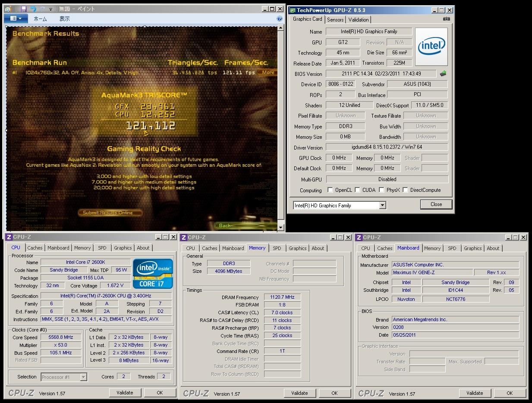Click the Model field Maximus IV GENE-Z
The height and width of the screenshot is (403, 532).
(x=432, y=273)
